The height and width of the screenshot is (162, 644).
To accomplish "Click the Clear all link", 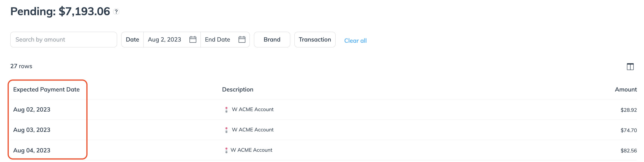I will click(x=355, y=41).
